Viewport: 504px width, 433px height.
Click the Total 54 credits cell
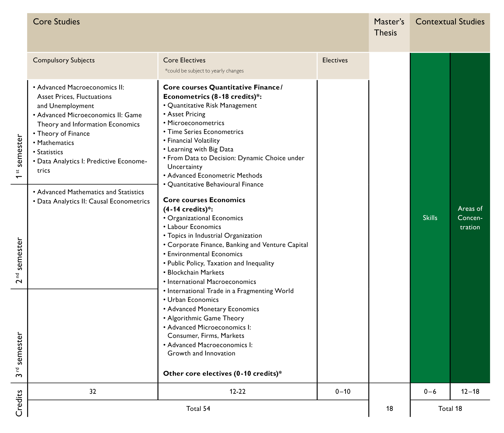coord(198,409)
